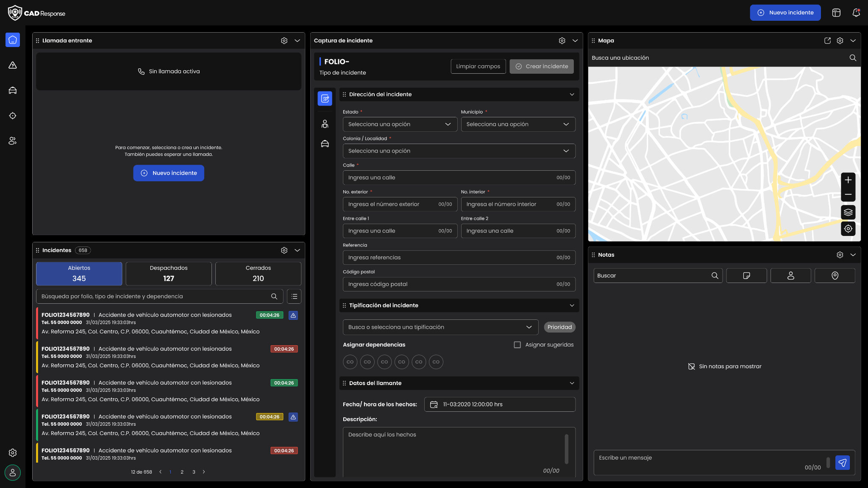Viewport: 868px width, 488px height.
Task: Switch to Abiertos incidents tab
Action: coord(79,274)
